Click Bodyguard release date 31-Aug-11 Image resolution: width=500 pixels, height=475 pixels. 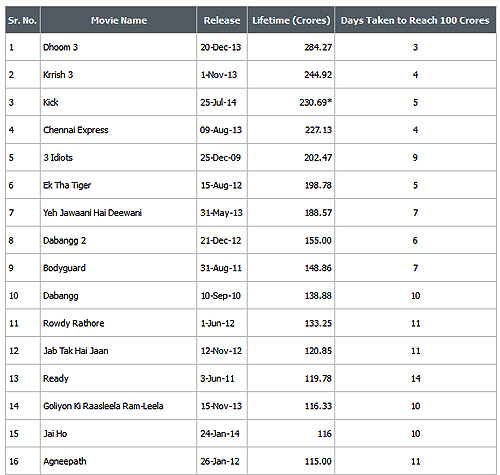[221, 268]
